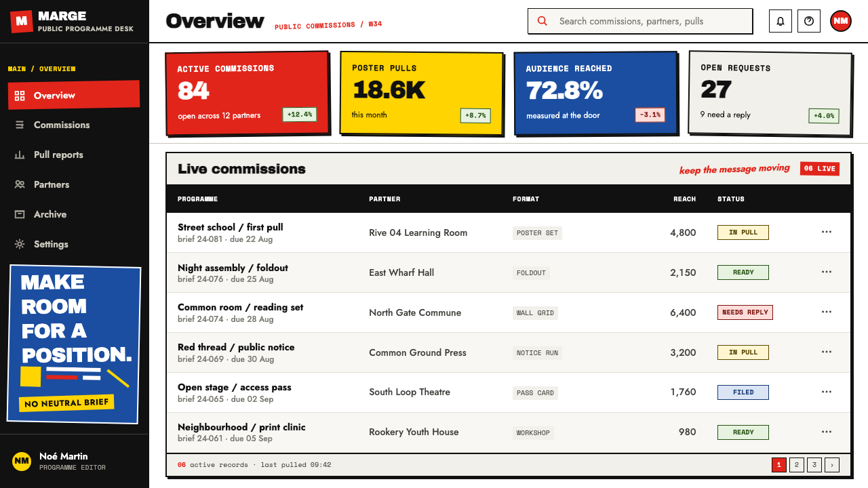
Task: Click the MARGE logo icon
Action: [x=22, y=21]
